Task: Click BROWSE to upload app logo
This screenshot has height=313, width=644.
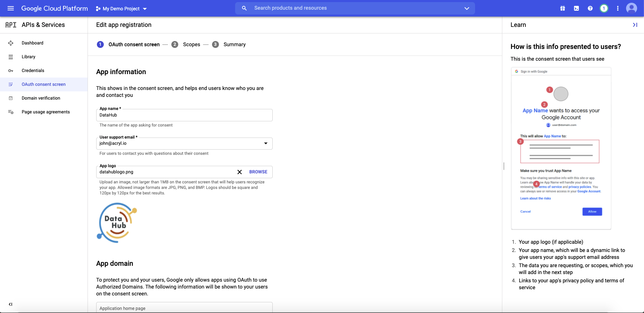Action: click(258, 172)
